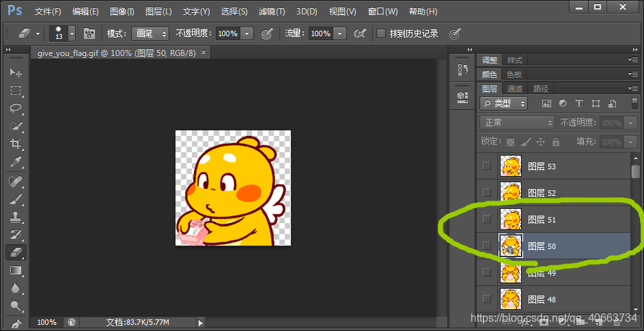644x331 pixels.
Task: Lock image pixels brush icon
Action: [x=525, y=142]
